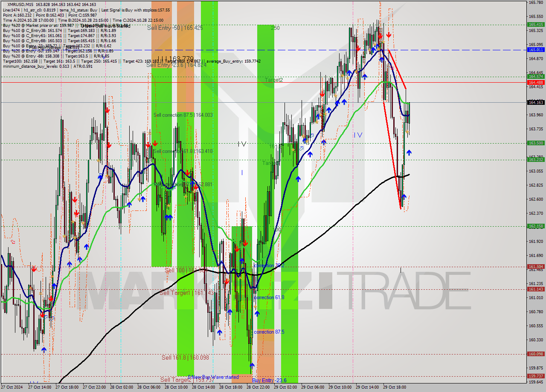Click the 'Target2' label on the chart
546x392 pixels.
[x=273, y=80]
